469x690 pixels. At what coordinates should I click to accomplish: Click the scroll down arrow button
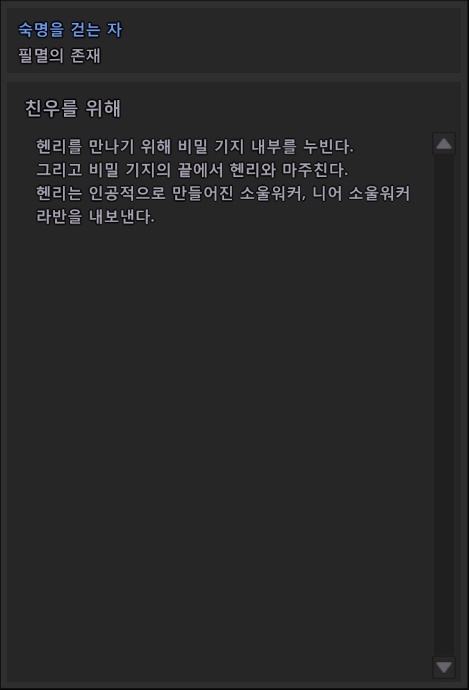coord(444,667)
